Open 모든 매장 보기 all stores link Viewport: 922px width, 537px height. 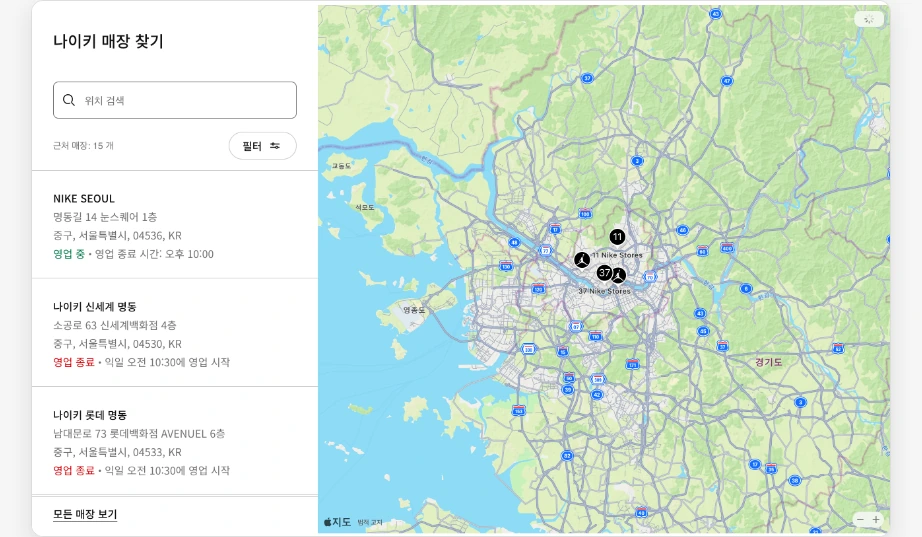pos(85,514)
